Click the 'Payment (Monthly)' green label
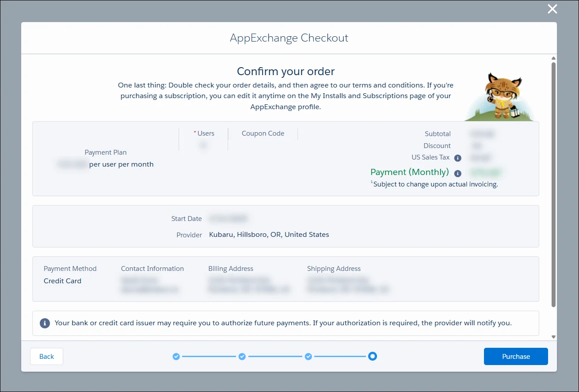Viewport: 579px width, 392px height. 410,172
